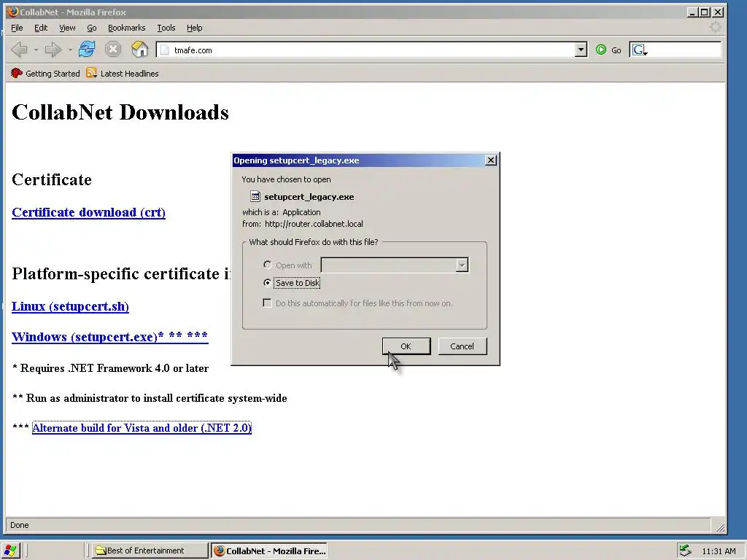Click the Firefox icon in the title bar
The height and width of the screenshot is (560, 747).
pyautogui.click(x=13, y=12)
